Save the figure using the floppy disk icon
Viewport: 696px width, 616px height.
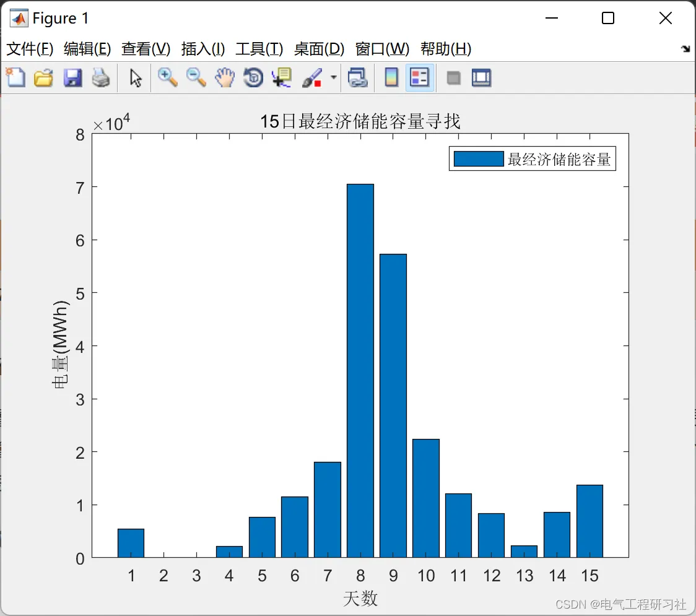pos(72,77)
